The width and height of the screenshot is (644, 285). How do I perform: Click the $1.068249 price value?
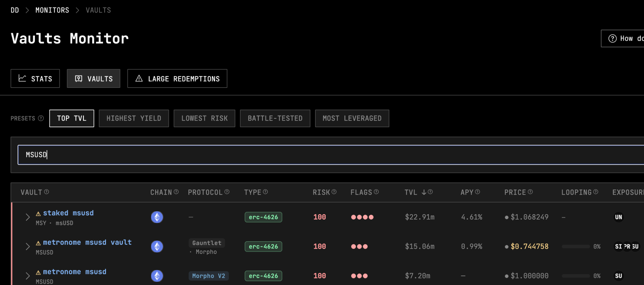pos(530,217)
